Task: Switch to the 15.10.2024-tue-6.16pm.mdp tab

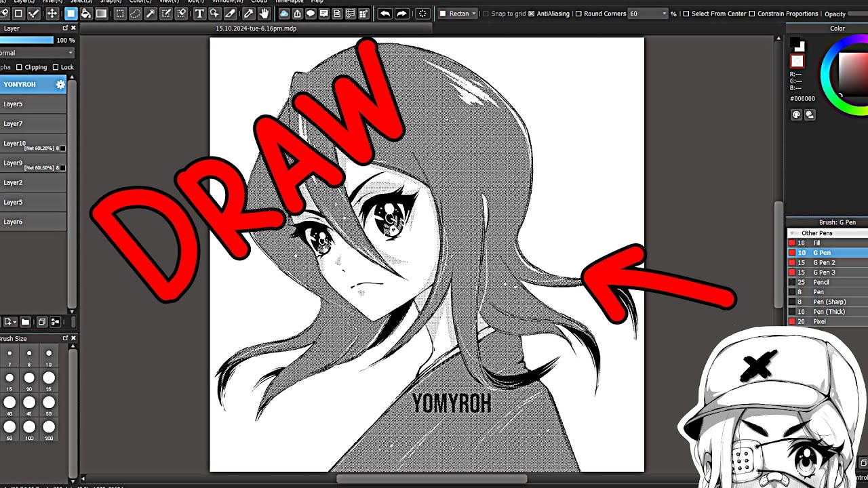Action: coord(256,28)
